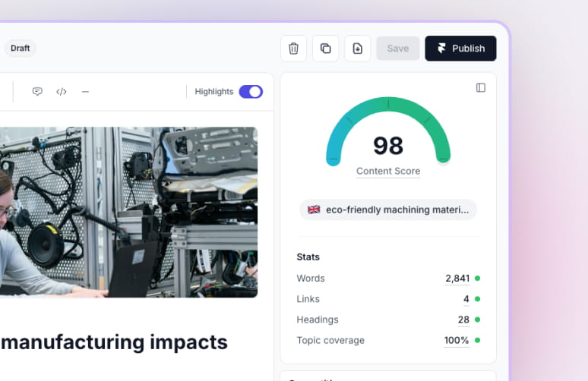The width and height of the screenshot is (588, 381).
Task: Click the Words stat label
Action: (x=311, y=279)
